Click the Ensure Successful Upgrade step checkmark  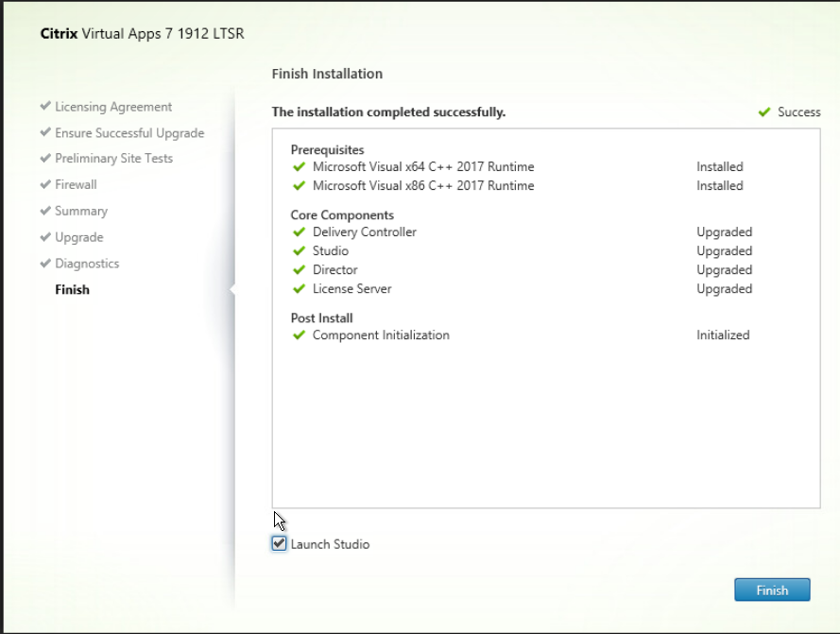pyautogui.click(x=45, y=132)
